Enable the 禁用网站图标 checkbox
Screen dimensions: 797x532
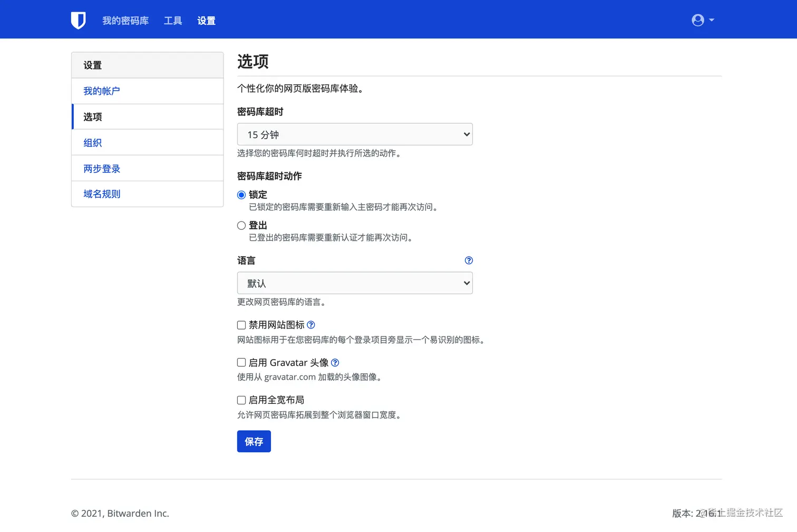tap(241, 325)
